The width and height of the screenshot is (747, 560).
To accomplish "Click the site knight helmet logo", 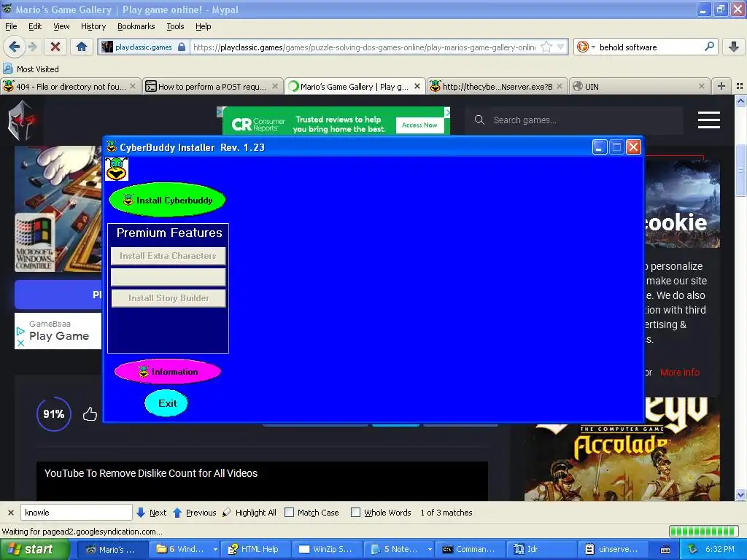I will [21, 120].
